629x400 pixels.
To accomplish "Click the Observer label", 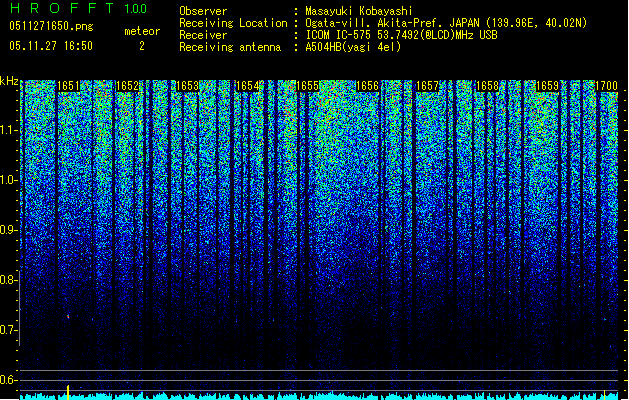I will pyautogui.click(x=203, y=11).
